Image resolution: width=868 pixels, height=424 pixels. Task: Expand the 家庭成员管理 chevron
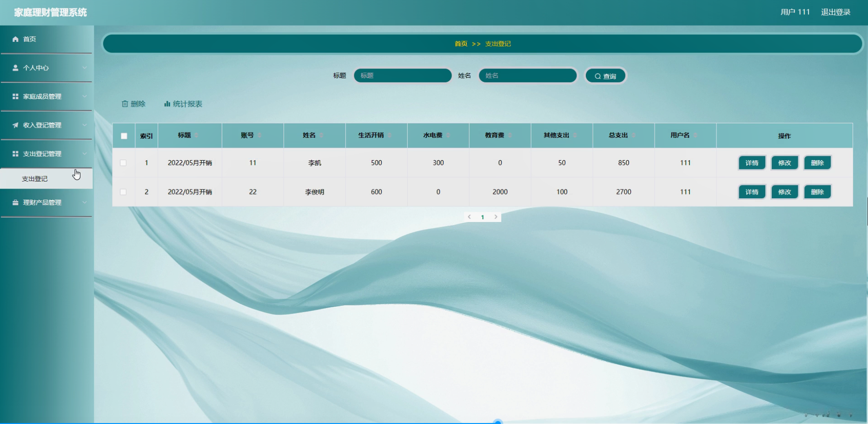click(85, 96)
